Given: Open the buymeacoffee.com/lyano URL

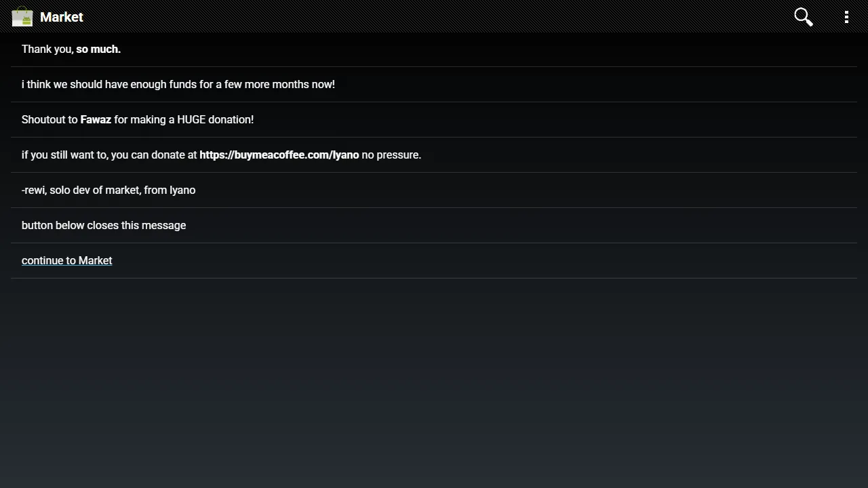Looking at the screenshot, I should [x=279, y=155].
